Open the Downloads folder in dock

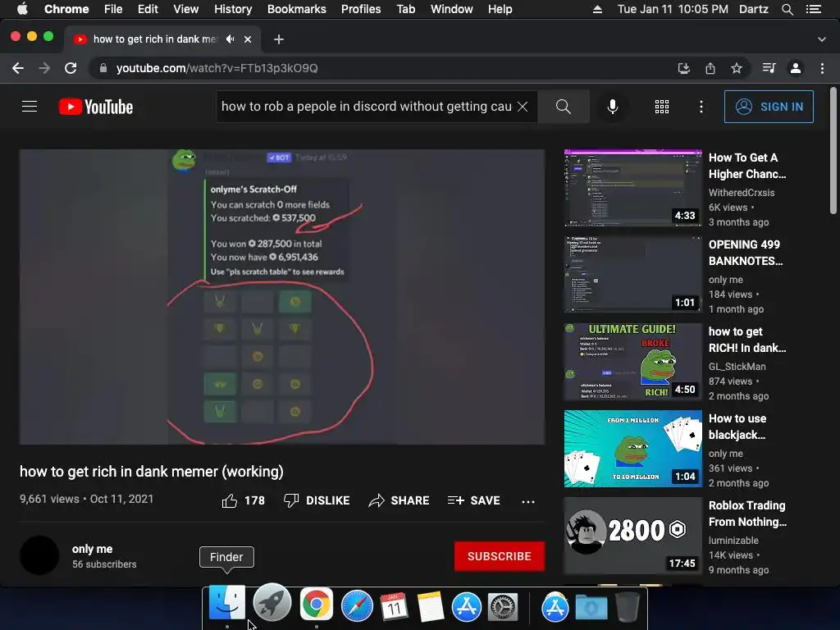click(591, 607)
